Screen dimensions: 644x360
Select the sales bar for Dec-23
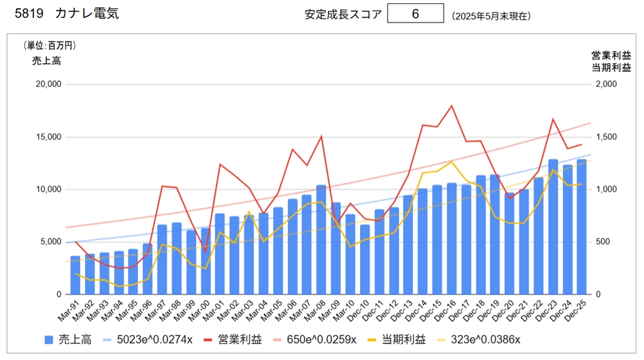point(553,227)
